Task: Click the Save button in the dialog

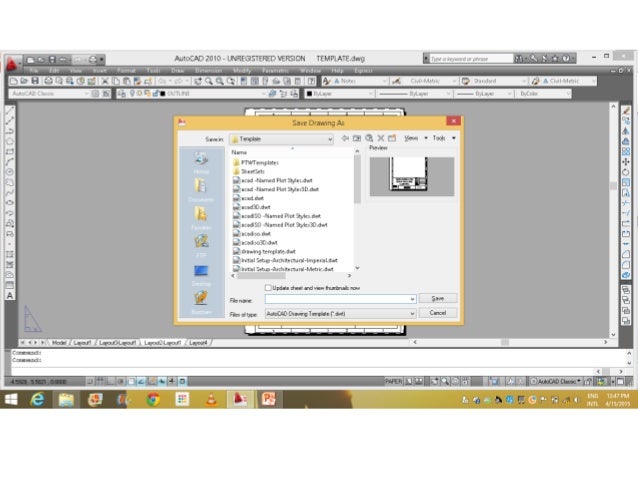Action: [x=438, y=299]
